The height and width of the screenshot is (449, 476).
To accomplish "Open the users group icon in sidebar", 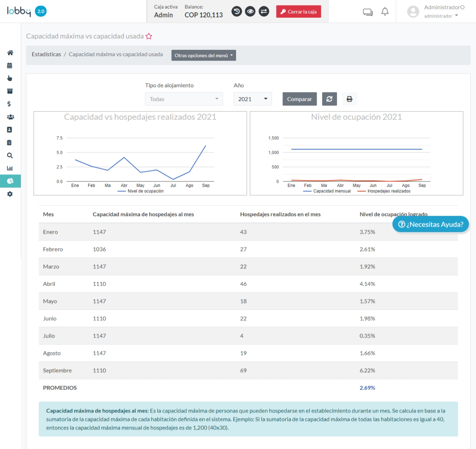I will 10,117.
